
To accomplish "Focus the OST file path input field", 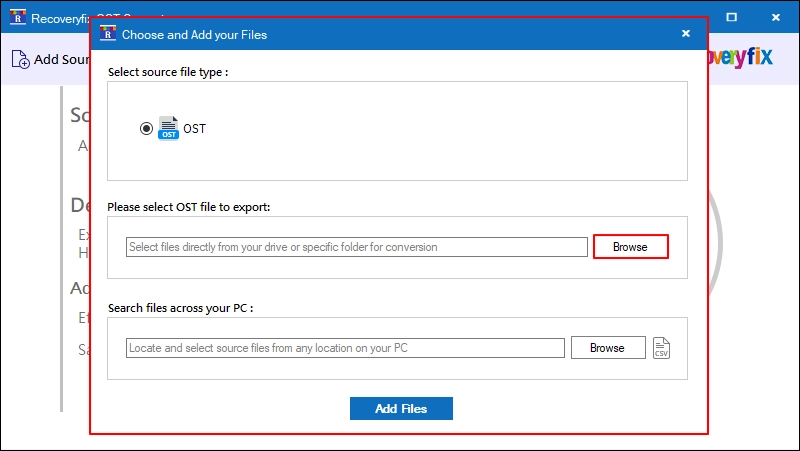I will coord(357,247).
